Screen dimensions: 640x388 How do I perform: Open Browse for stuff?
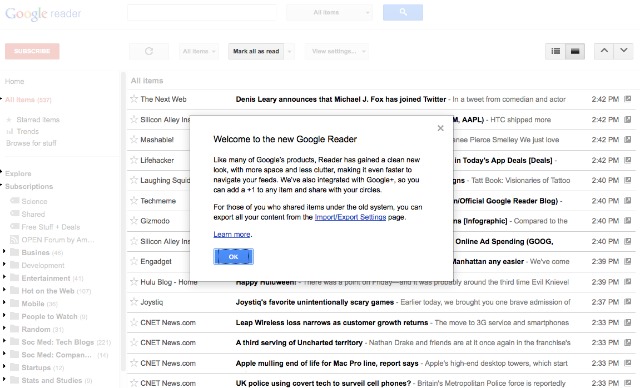click(31, 143)
